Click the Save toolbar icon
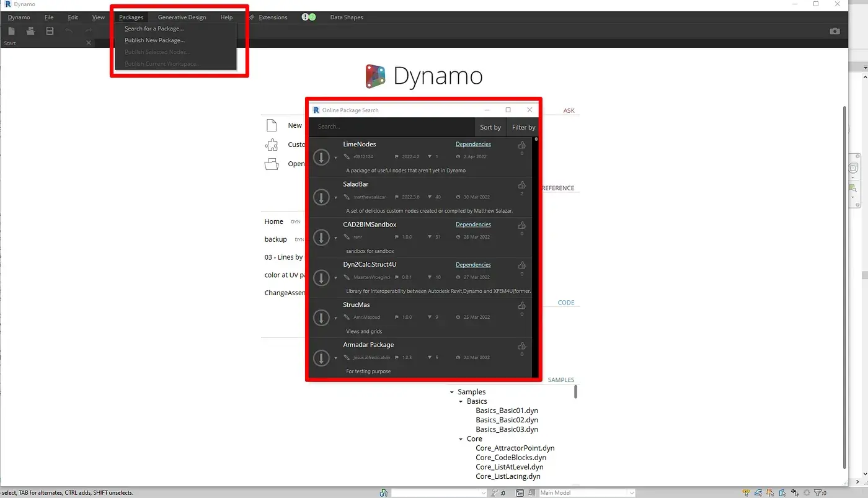Screen dimensions: 868x498 pyautogui.click(x=50, y=31)
